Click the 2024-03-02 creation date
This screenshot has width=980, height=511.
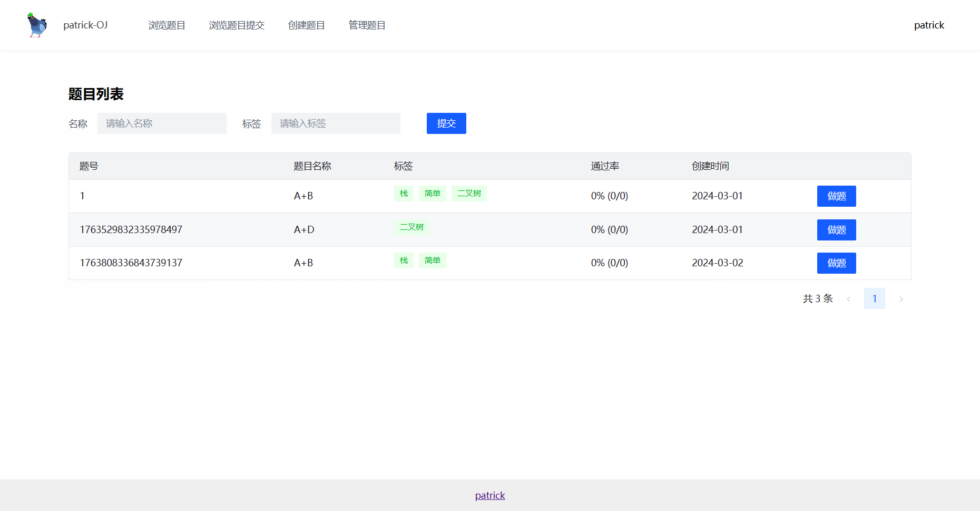pos(718,263)
